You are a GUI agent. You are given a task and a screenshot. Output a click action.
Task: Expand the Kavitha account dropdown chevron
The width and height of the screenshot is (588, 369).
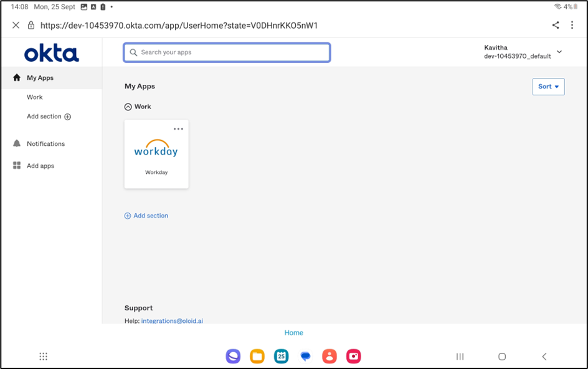click(x=559, y=52)
